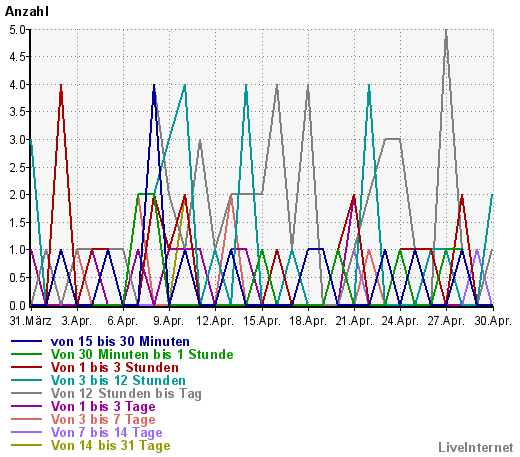Click the dark red peak at 4.0 near 2.Apr.
The width and height of the screenshot is (520, 457).
61,86
